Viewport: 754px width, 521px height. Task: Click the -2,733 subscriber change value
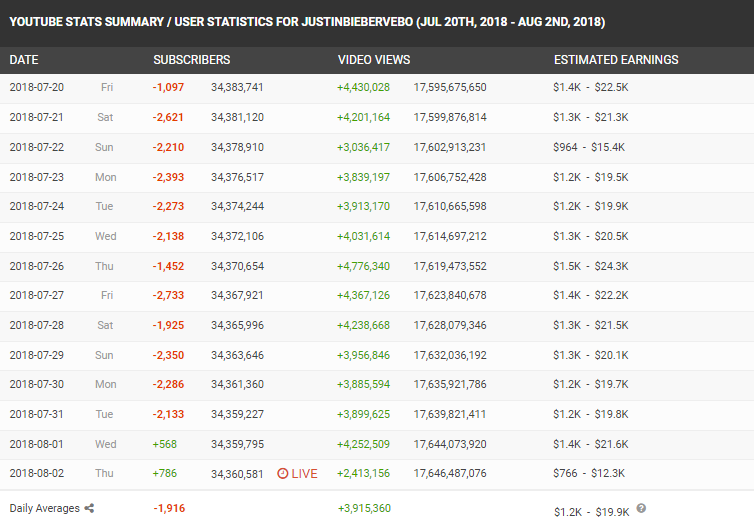[168, 295]
